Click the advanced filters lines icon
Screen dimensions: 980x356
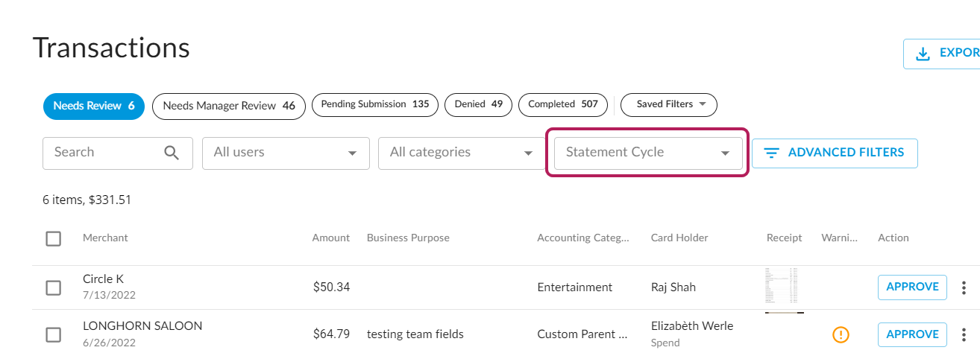(771, 153)
